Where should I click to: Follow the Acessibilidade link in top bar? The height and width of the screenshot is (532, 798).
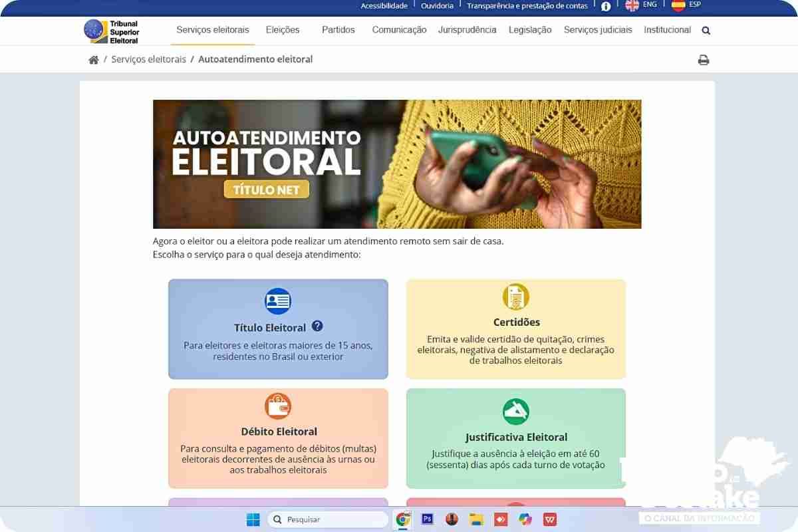click(x=384, y=5)
